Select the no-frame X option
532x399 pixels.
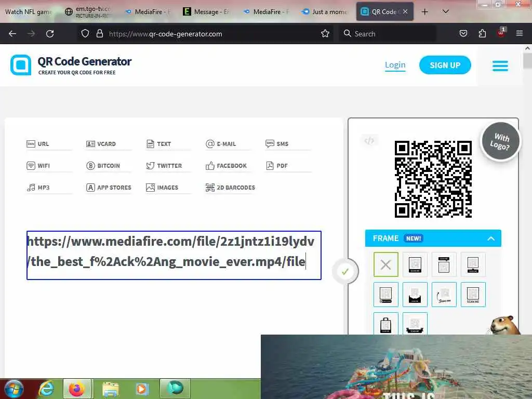[x=386, y=264]
